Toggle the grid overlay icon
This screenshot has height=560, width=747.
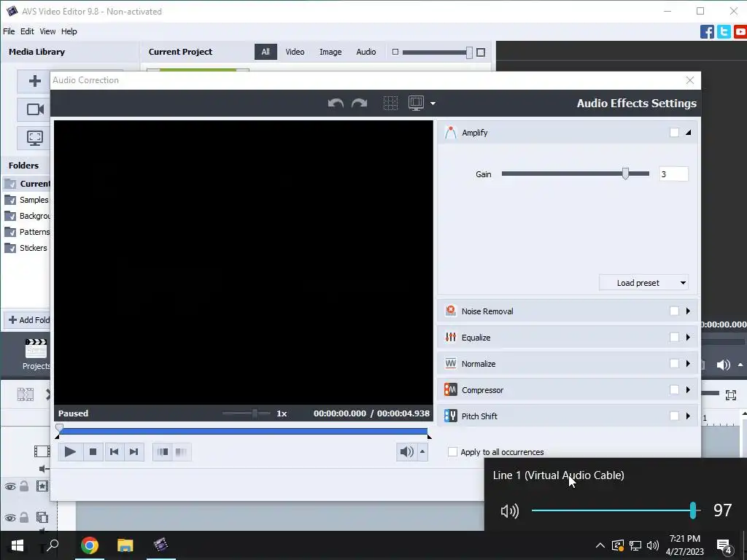tap(390, 103)
